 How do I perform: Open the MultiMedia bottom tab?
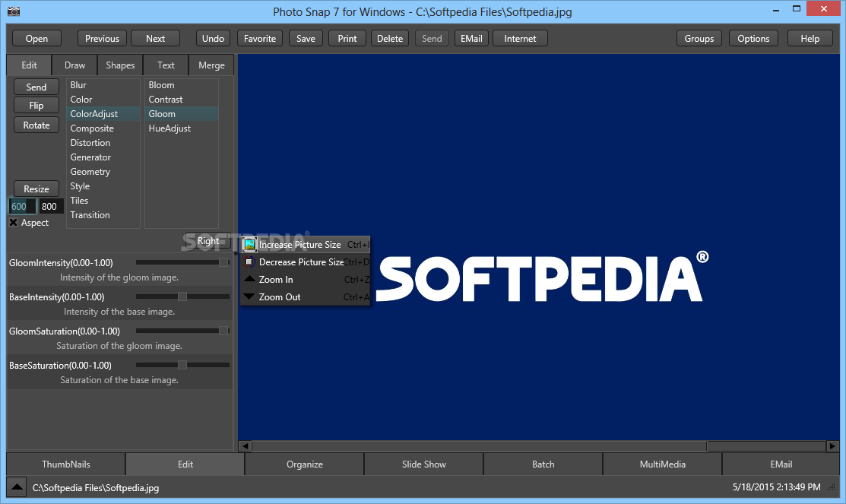coord(663,464)
